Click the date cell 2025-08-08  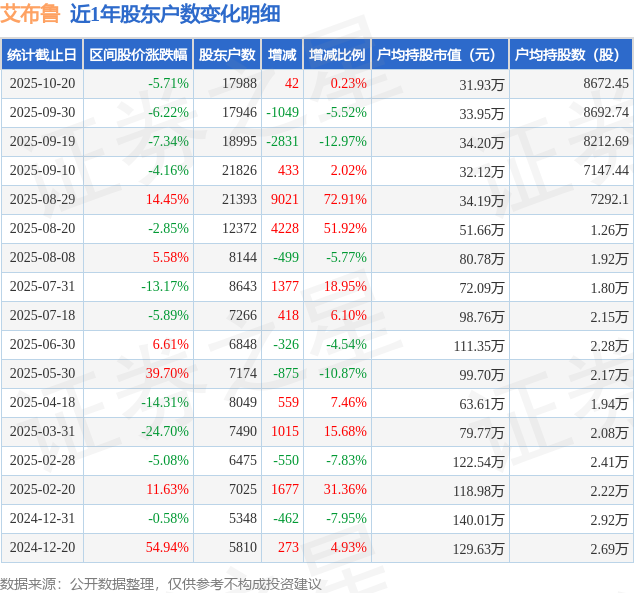(42, 257)
